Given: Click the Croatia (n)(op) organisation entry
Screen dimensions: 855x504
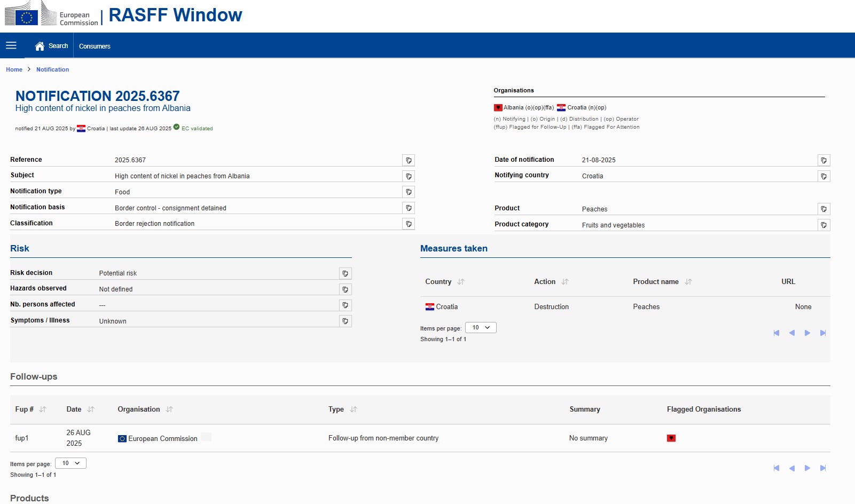Looking at the screenshot, I should (x=582, y=107).
